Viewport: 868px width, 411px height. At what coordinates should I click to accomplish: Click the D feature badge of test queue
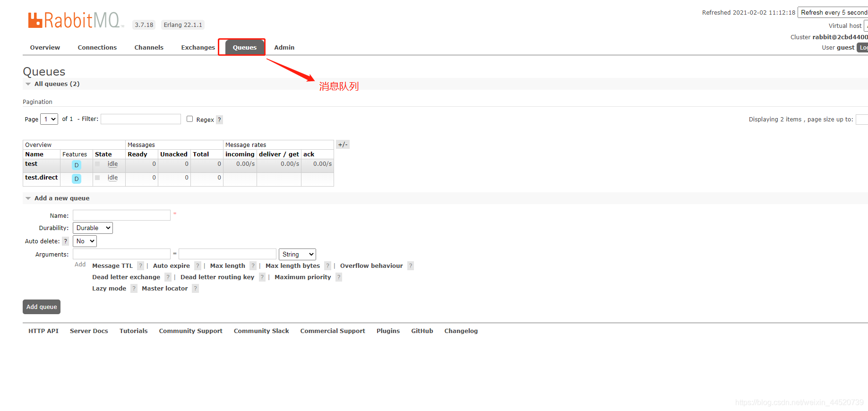[x=76, y=165]
